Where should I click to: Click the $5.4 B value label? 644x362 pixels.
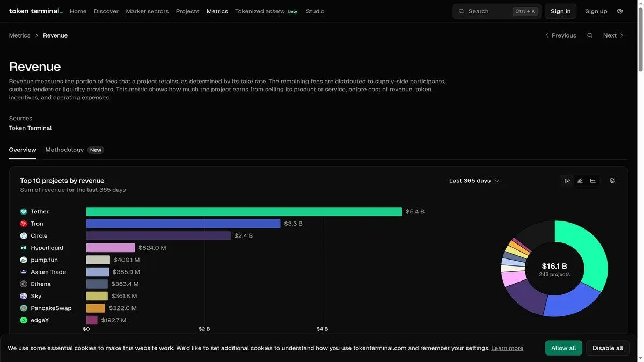[415, 212]
